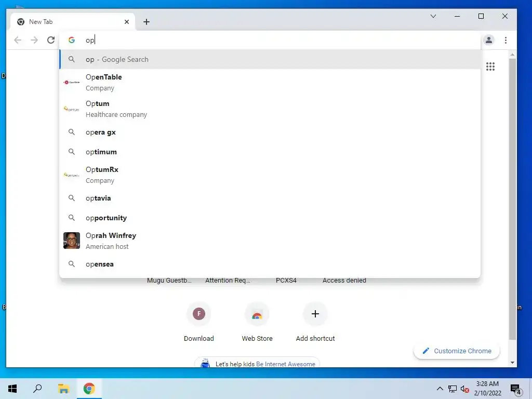Screen dimensions: 532x399
Task: Reload the page with the refresh icon
Action: pyautogui.click(x=51, y=40)
